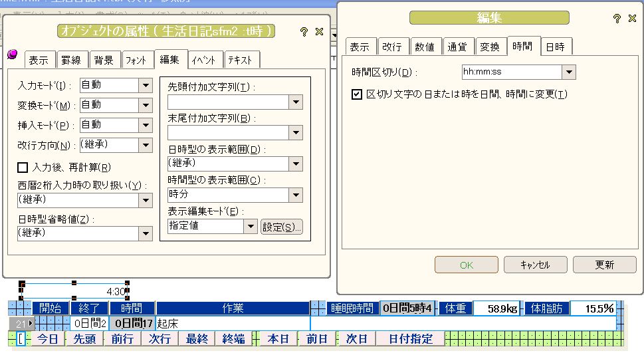
Task: Click help question mark in 編集 dialog
Action: click(617, 19)
